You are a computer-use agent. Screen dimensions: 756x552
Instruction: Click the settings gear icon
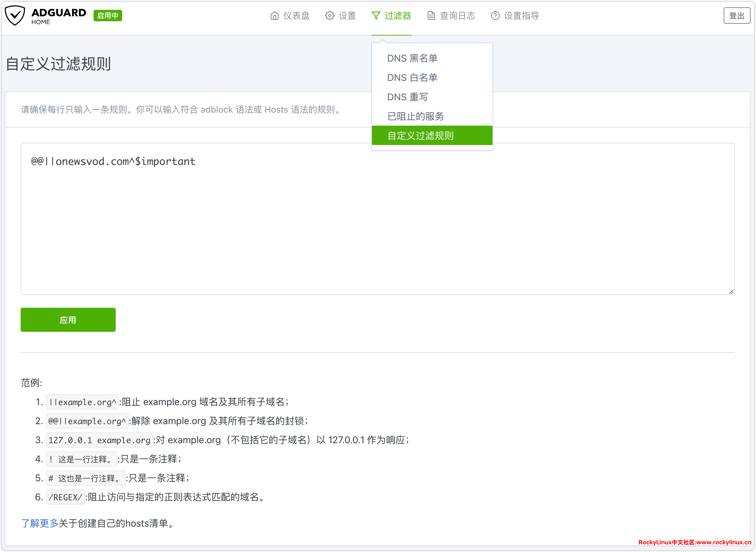(329, 16)
